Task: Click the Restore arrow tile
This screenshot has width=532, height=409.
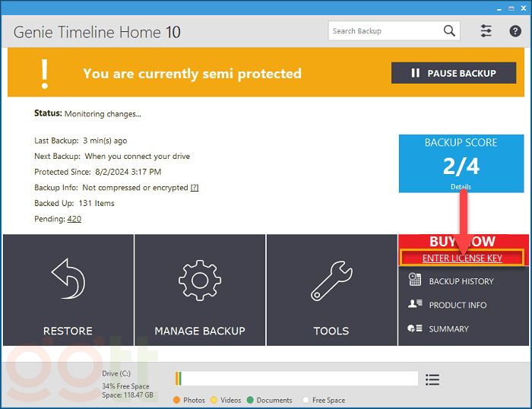Action: point(68,290)
